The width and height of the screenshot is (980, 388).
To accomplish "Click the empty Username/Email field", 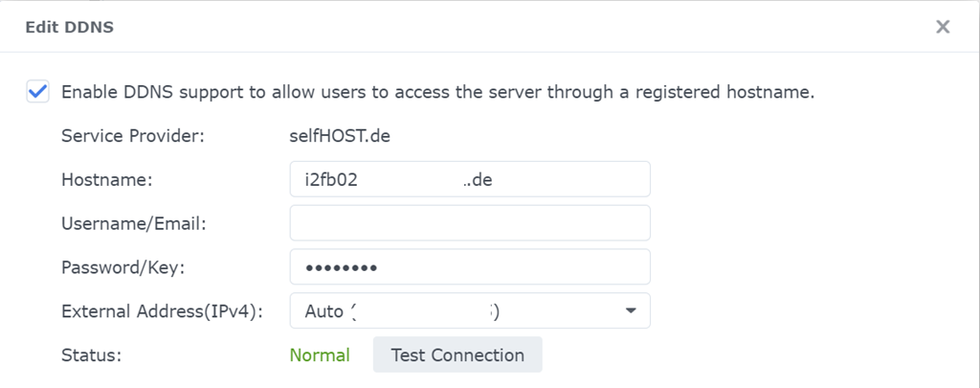I will [x=470, y=223].
